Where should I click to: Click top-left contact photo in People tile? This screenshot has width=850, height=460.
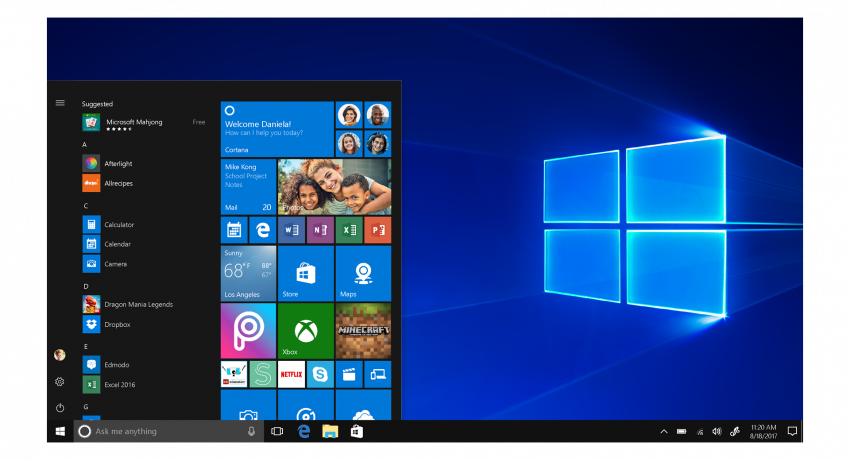(349, 115)
